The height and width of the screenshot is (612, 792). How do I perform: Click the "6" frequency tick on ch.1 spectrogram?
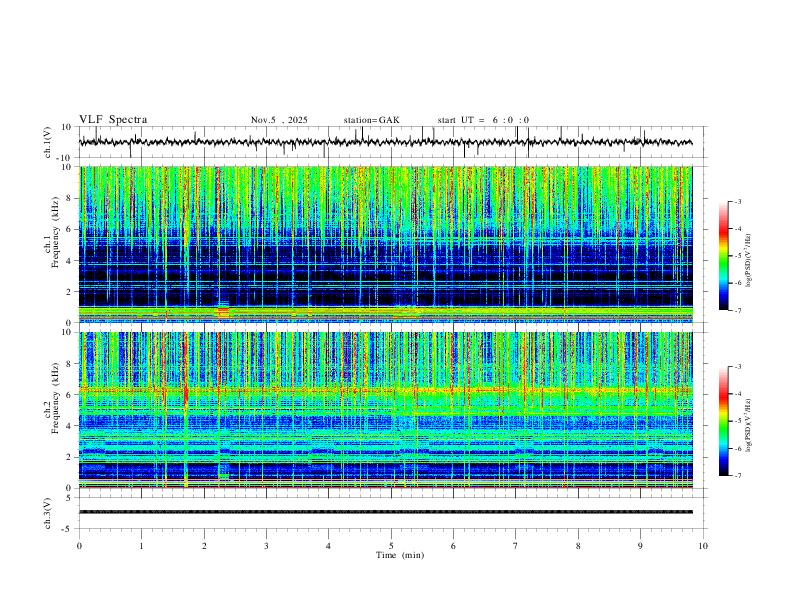pyautogui.click(x=70, y=229)
